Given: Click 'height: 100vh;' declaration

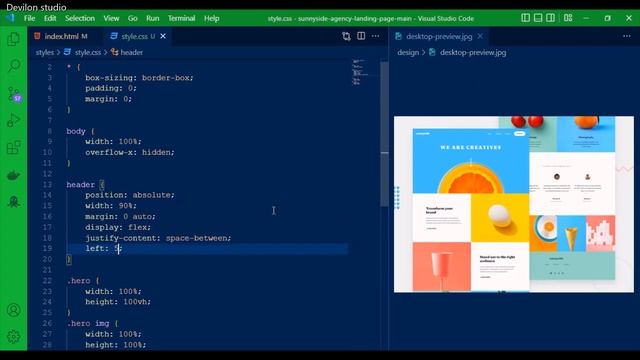Looking at the screenshot, I should pos(118,302).
